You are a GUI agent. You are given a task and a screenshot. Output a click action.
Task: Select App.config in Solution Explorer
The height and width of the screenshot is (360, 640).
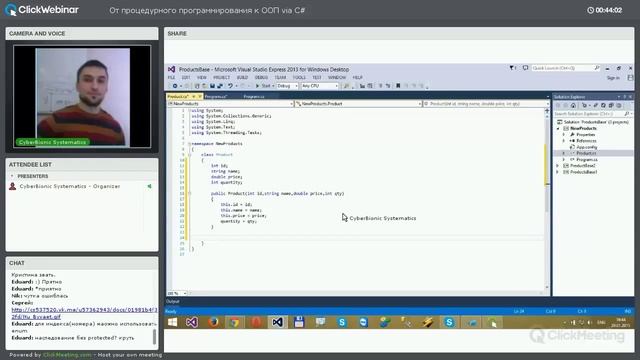coord(587,147)
